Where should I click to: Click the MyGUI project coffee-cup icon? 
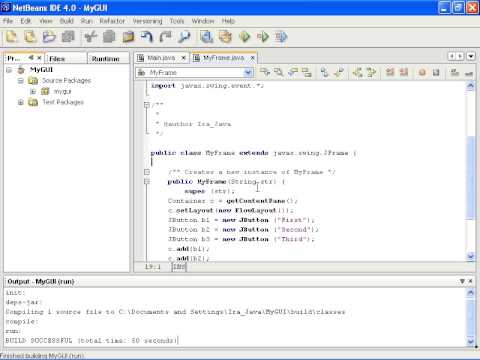coord(21,70)
